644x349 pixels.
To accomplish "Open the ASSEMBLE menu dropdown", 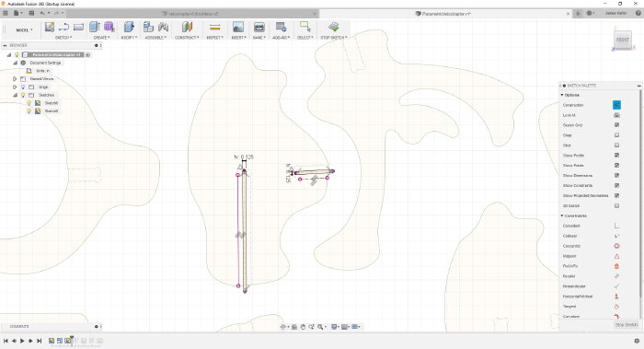I will [155, 38].
